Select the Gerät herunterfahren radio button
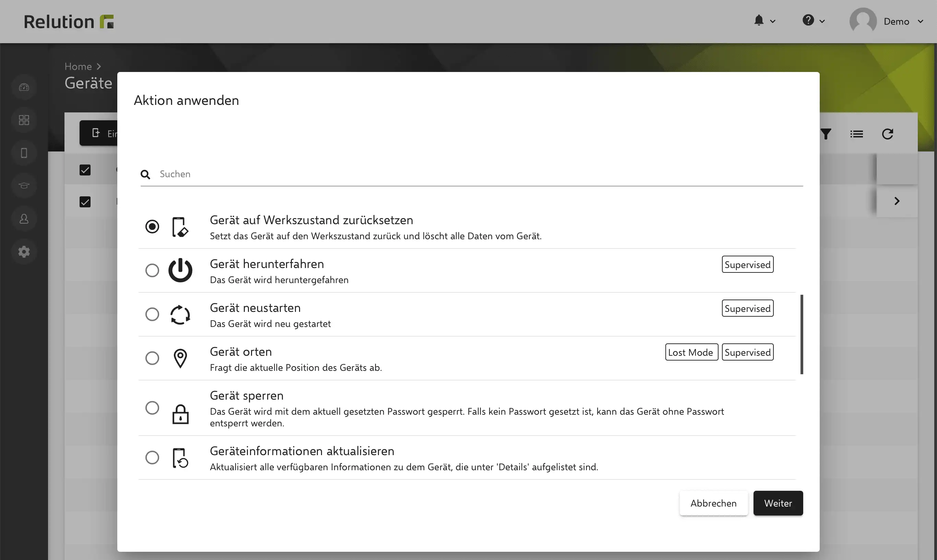937x560 pixels. [152, 270]
